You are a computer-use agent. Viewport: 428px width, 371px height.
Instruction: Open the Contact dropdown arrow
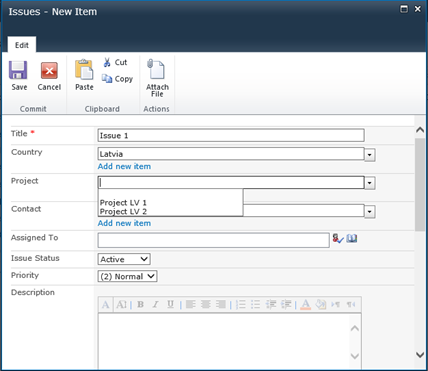(370, 212)
